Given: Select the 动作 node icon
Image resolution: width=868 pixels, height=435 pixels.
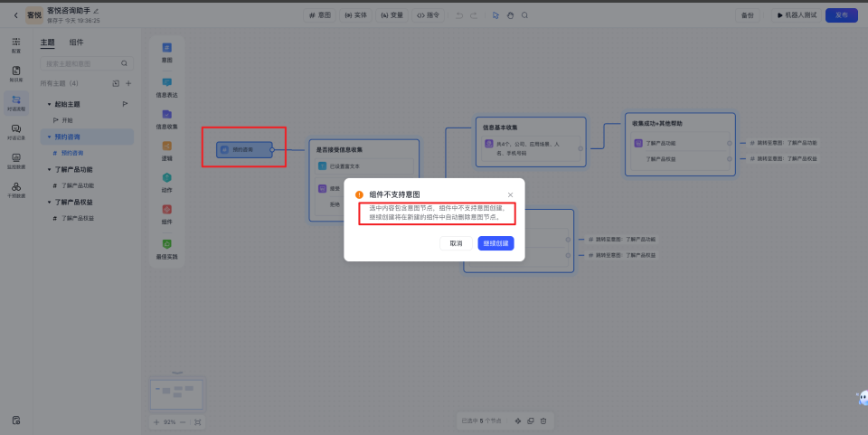Looking at the screenshot, I should pos(166,178).
